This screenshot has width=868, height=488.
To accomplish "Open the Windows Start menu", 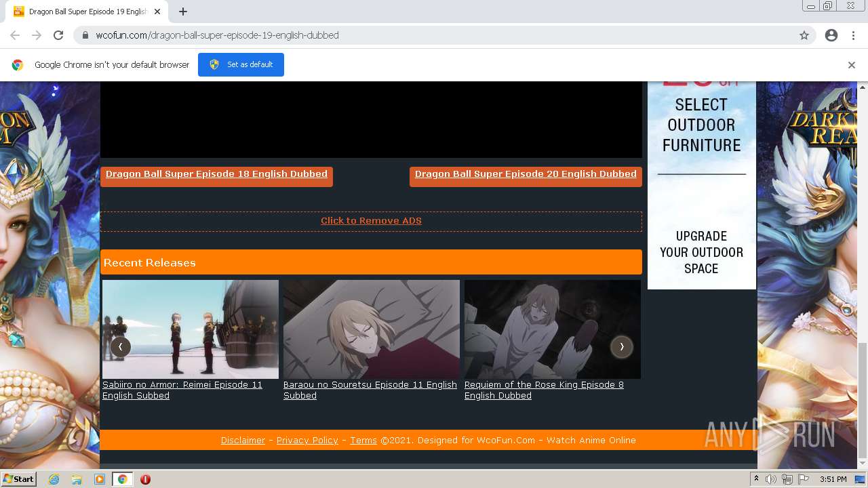I will coord(18,479).
